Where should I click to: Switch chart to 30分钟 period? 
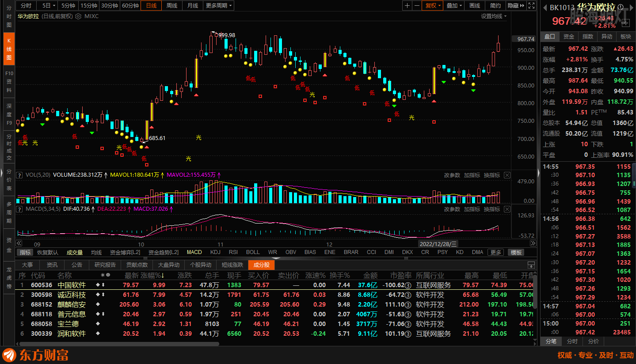click(109, 6)
